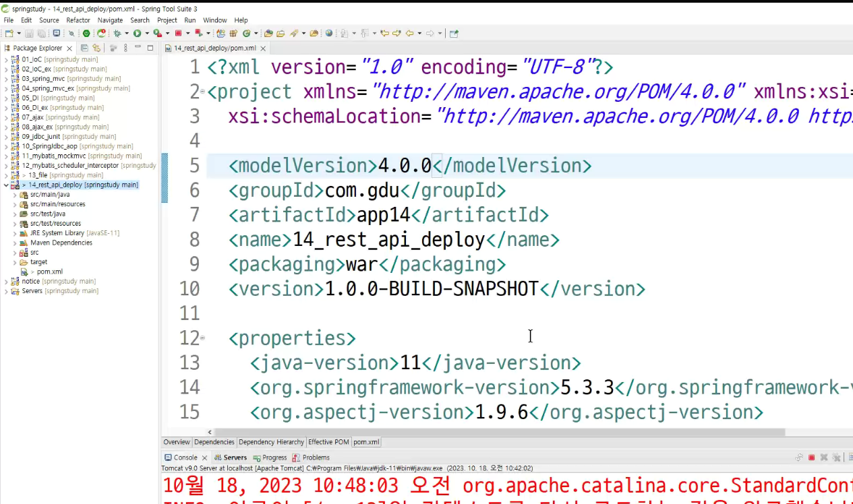Switch to the Servers view tab
The image size is (853, 504).
[231, 458]
